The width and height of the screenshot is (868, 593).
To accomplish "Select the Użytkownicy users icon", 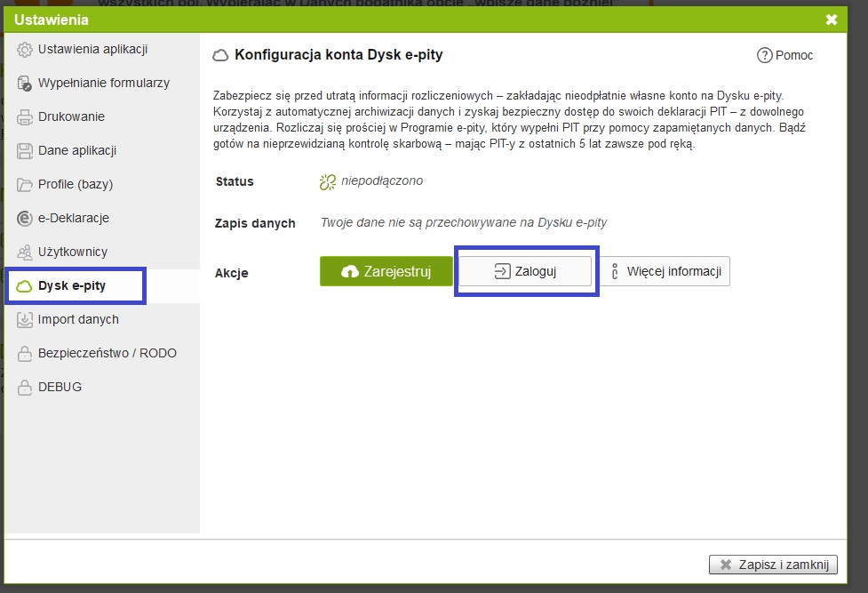I will point(25,252).
